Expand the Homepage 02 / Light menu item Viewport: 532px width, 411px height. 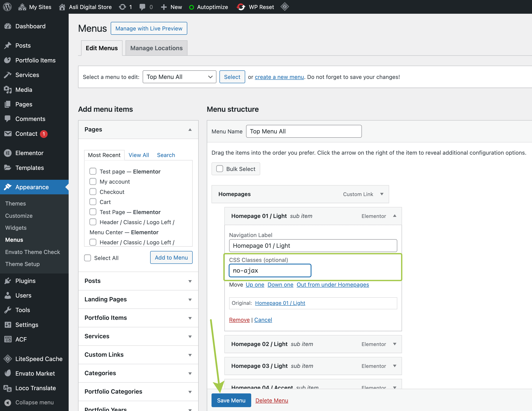coord(394,344)
